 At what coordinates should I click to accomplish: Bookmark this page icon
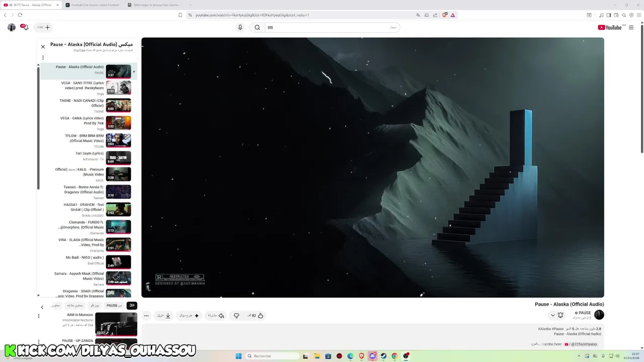[180, 15]
